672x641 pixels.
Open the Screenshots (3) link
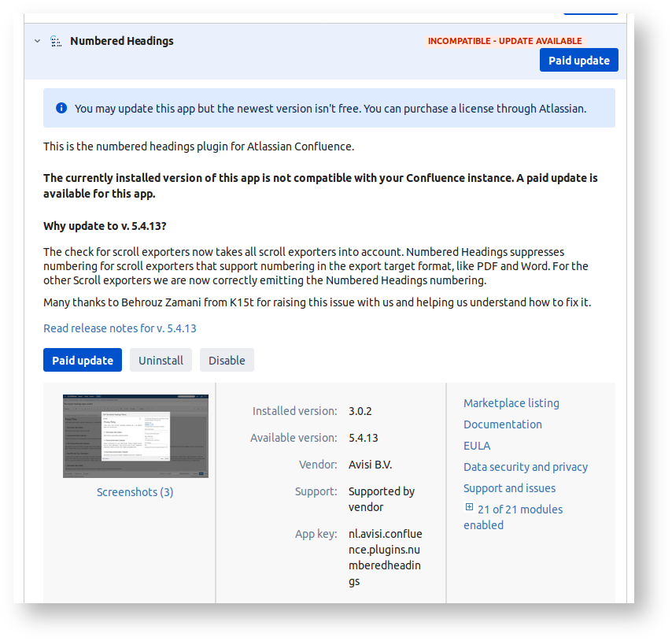tap(135, 492)
